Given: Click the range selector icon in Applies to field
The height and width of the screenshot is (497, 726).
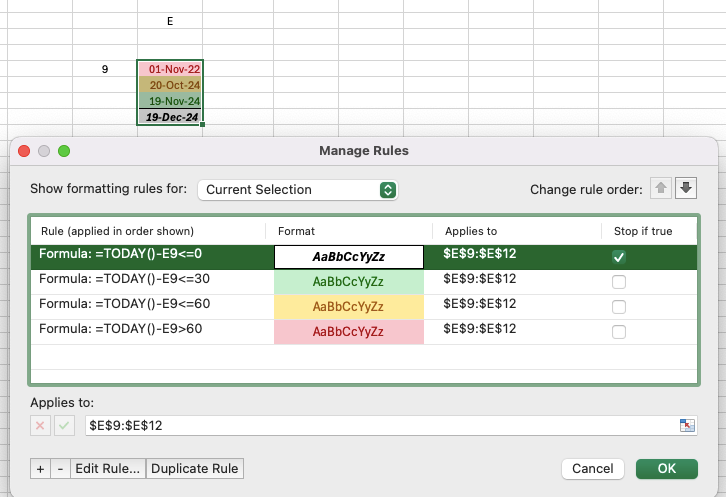Looking at the screenshot, I should pyautogui.click(x=687, y=425).
